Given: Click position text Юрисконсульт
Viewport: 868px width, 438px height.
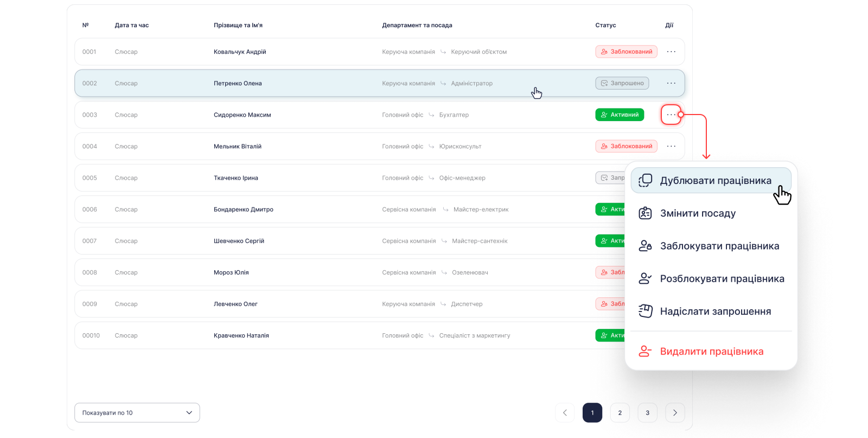Looking at the screenshot, I should tap(461, 146).
